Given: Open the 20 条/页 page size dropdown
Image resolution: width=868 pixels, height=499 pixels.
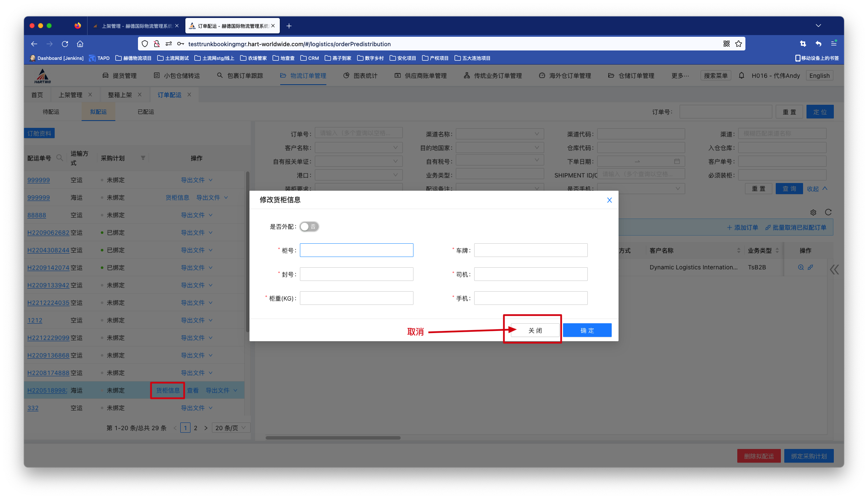Looking at the screenshot, I should coord(231,428).
